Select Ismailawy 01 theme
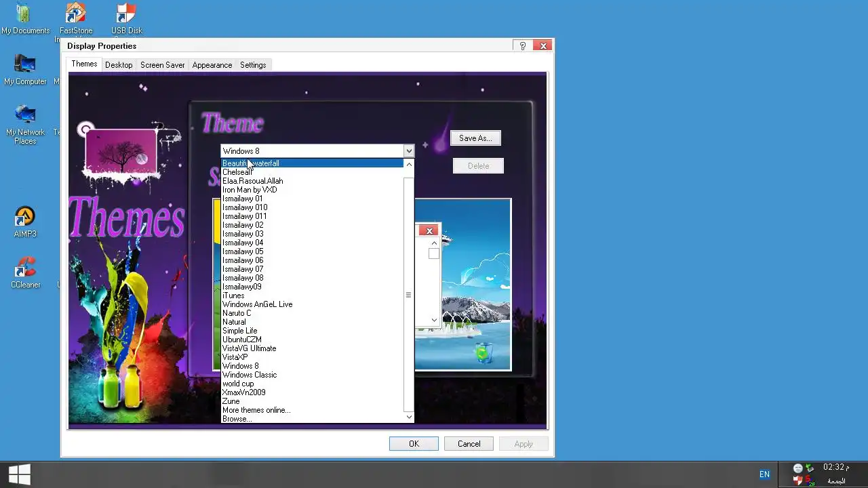This screenshot has height=488, width=868. tap(313, 199)
